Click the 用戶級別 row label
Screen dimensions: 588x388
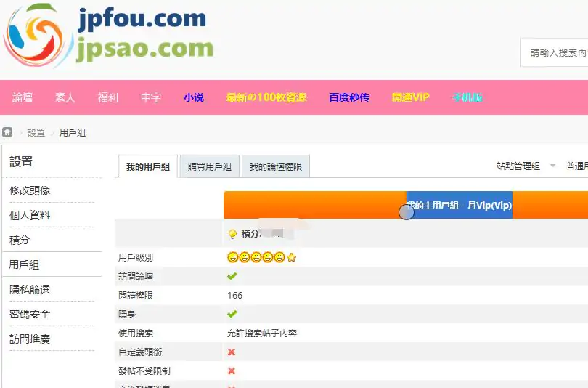(136, 257)
